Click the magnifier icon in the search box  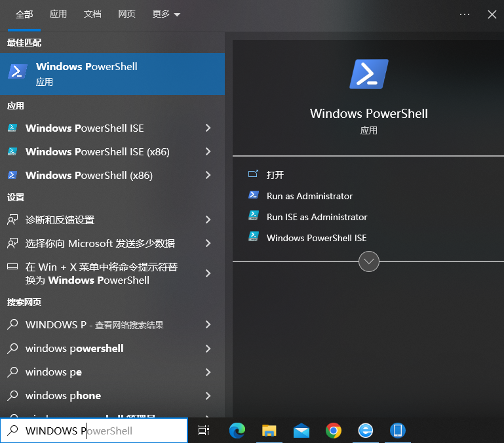coord(13,430)
